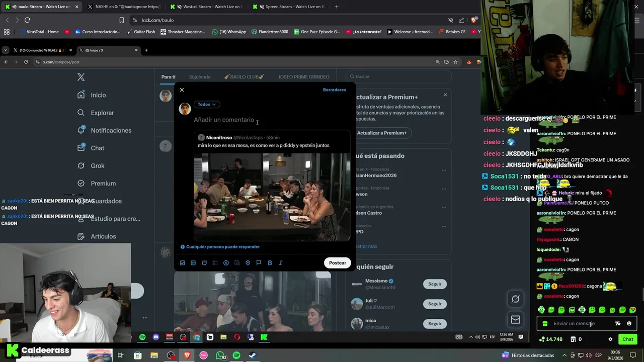
Task: Open Borradores in compose dialog
Action: click(334, 90)
